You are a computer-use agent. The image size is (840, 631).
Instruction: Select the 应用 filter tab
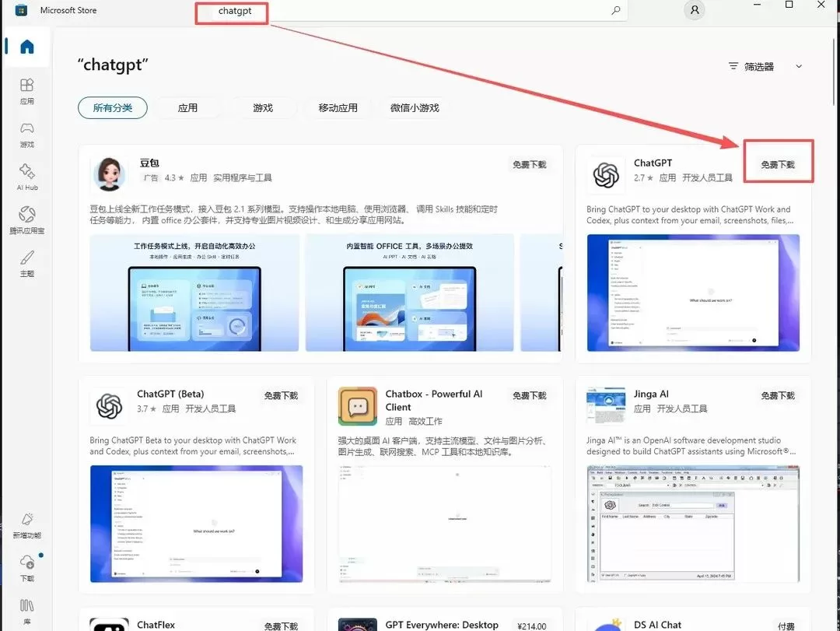click(187, 107)
